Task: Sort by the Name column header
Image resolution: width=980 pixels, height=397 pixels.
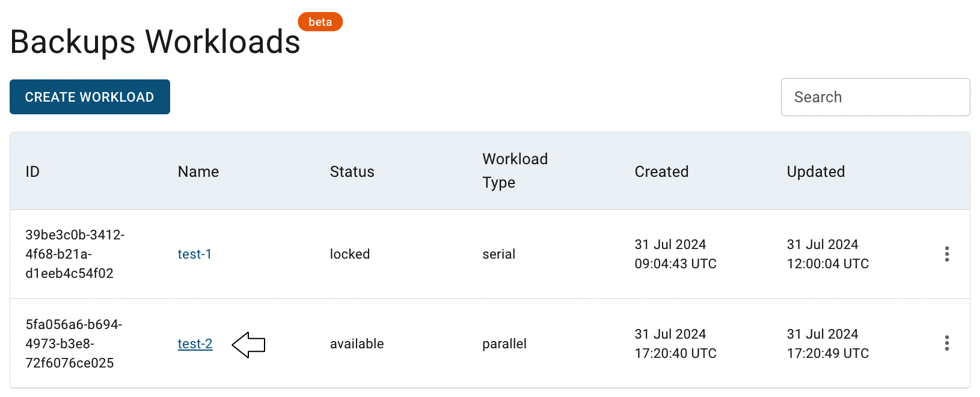Action: point(198,171)
